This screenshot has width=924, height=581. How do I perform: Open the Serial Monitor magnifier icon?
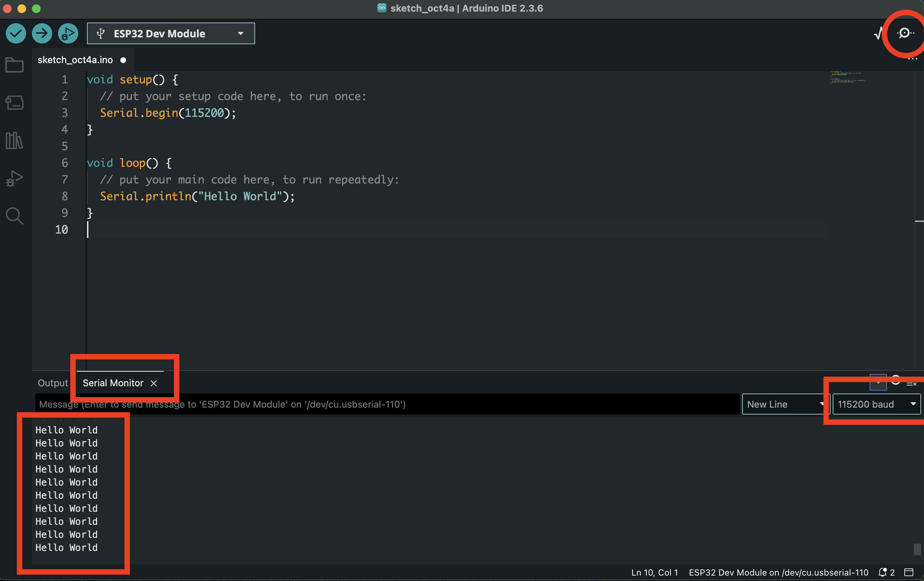tap(905, 33)
